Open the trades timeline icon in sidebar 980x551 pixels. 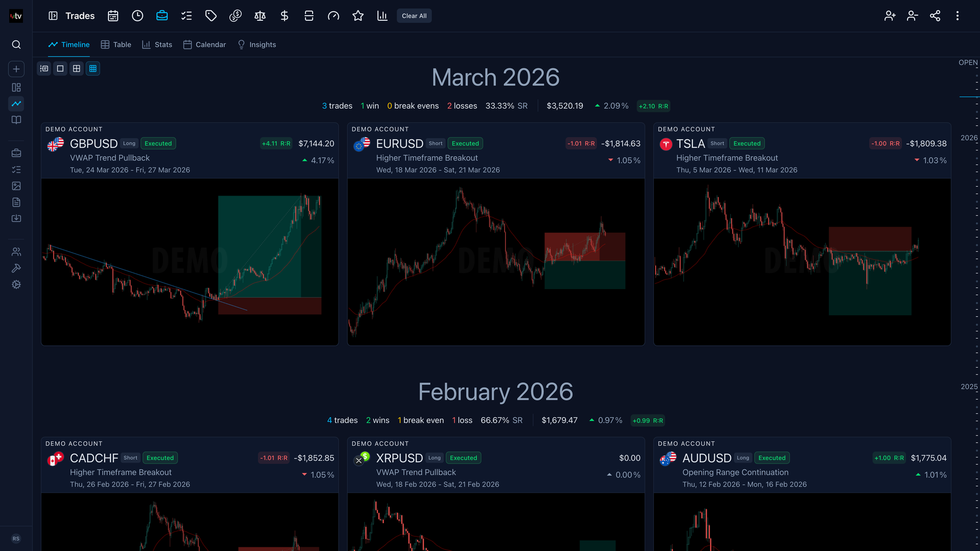point(16,103)
